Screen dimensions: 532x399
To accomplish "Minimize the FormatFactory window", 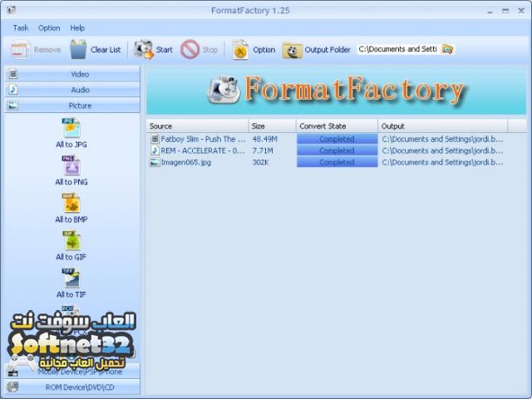I will tap(490, 11).
